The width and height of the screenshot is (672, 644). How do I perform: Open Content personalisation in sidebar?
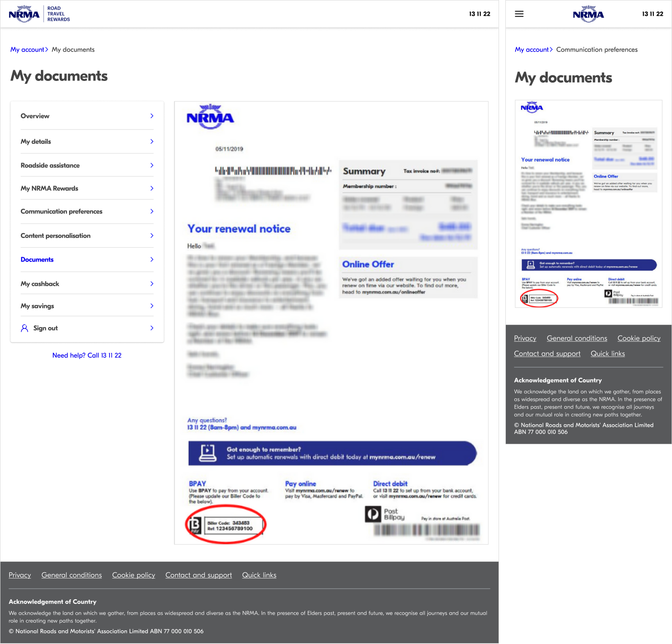[x=87, y=236]
